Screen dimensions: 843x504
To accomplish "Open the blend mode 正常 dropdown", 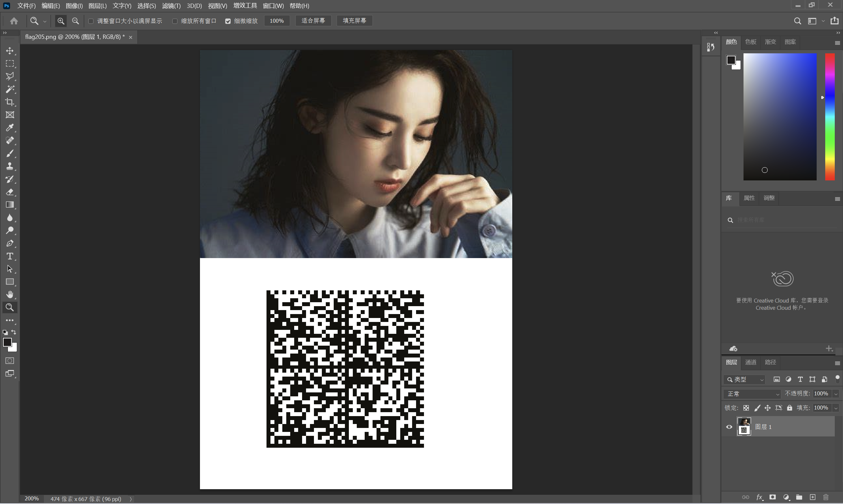I will (753, 394).
